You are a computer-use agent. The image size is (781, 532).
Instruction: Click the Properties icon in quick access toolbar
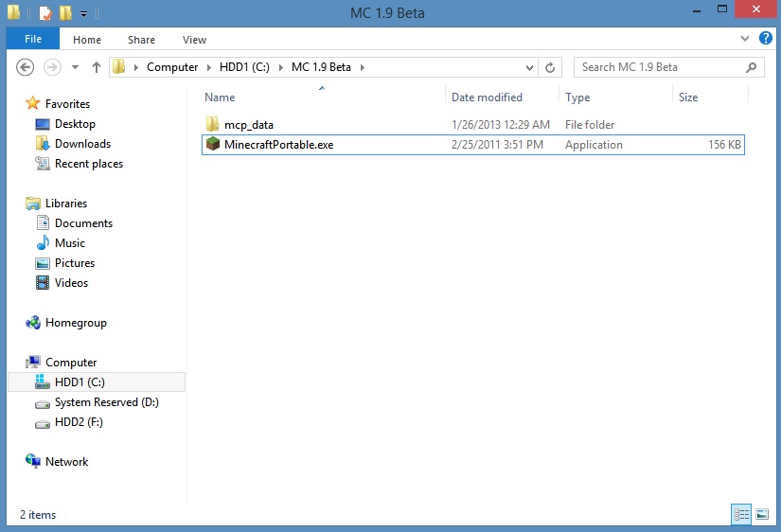(x=44, y=13)
